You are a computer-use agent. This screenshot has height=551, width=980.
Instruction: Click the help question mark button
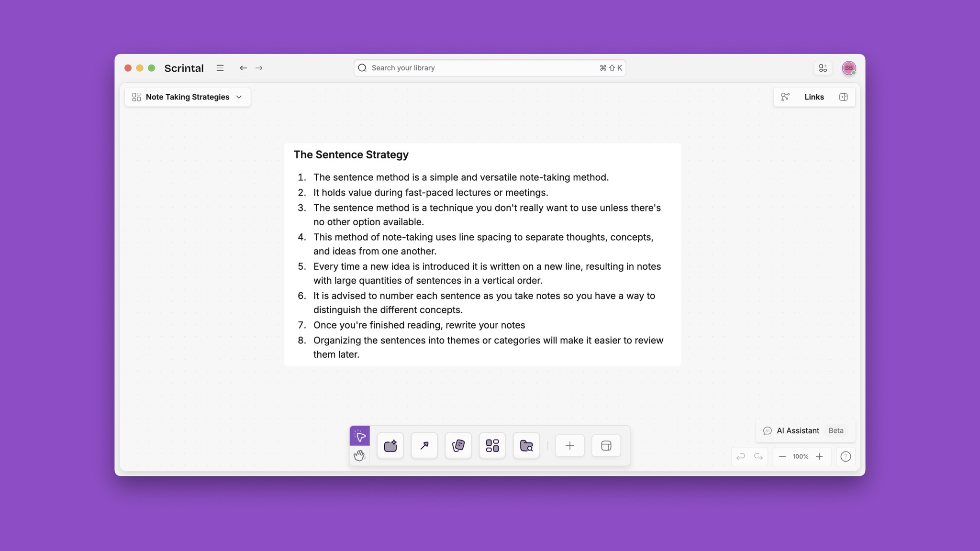click(846, 456)
